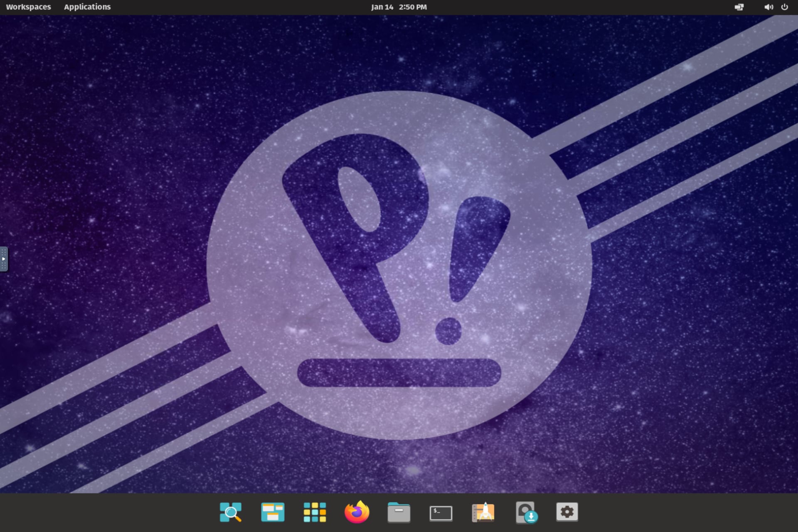The image size is (798, 532).
Task: Open the Applications grid icon in dock
Action: coord(315,512)
